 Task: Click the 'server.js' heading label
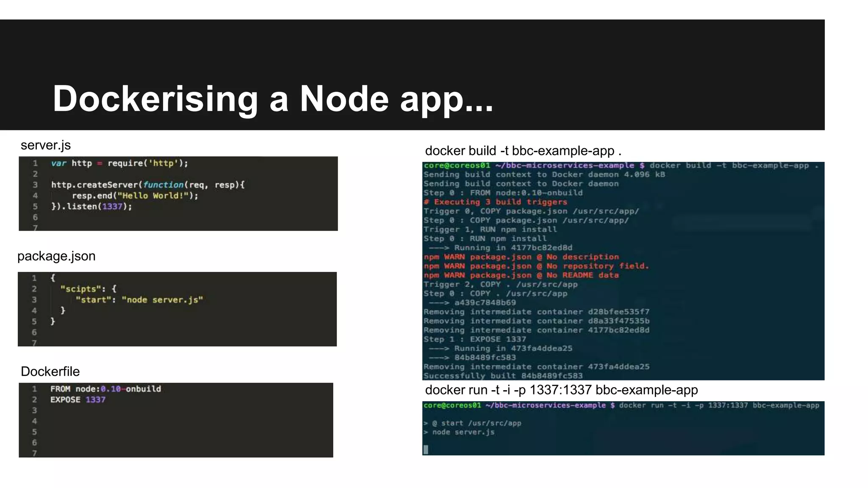[46, 145]
